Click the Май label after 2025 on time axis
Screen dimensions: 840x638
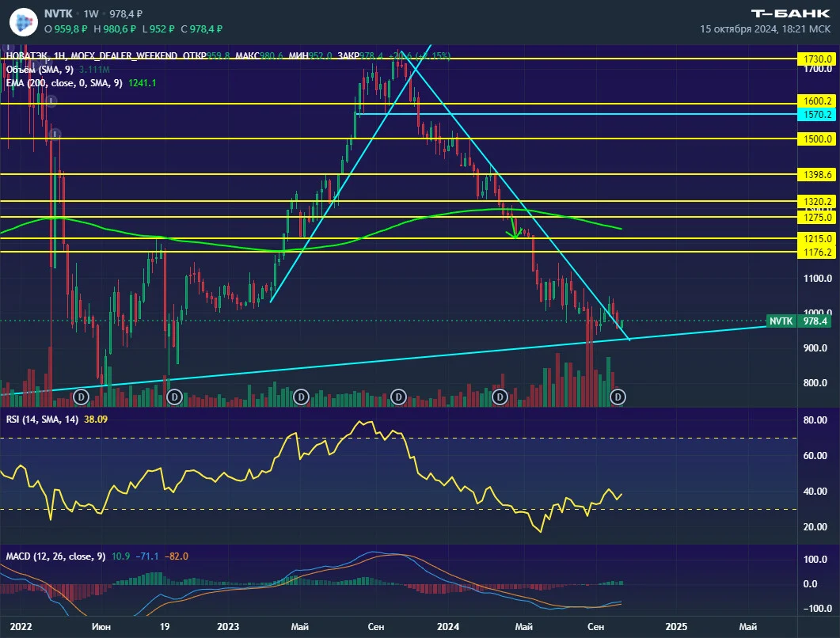tap(748, 627)
